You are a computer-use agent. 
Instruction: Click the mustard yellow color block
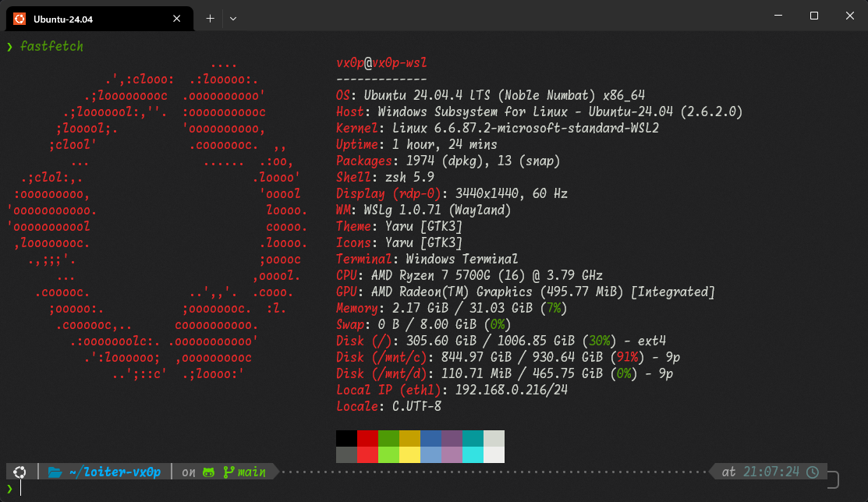point(409,438)
